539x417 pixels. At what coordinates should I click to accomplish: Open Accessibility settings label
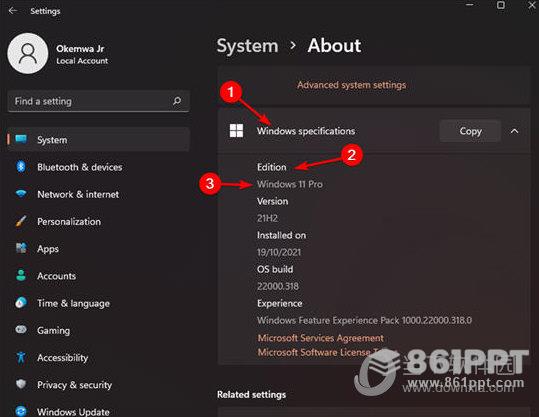point(63,358)
